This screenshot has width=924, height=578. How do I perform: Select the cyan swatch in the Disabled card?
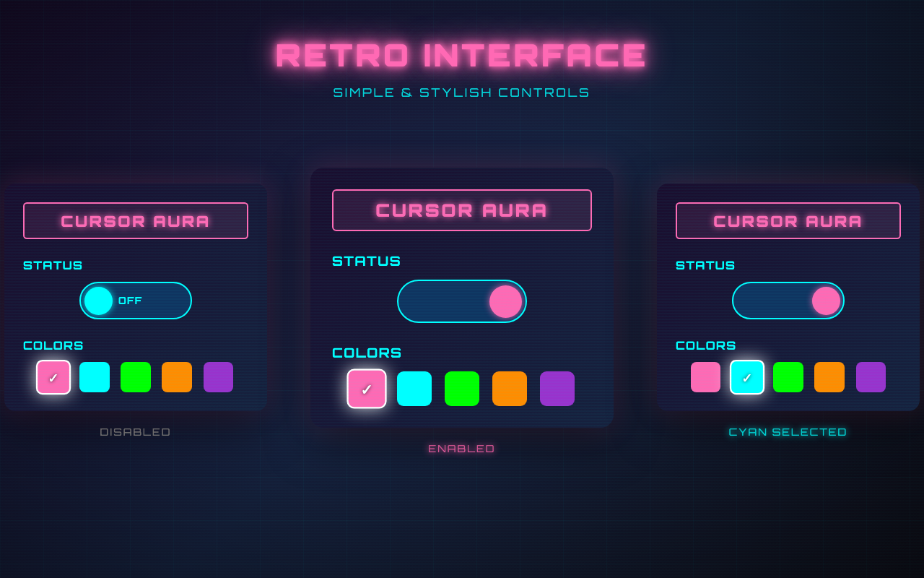[x=94, y=377]
